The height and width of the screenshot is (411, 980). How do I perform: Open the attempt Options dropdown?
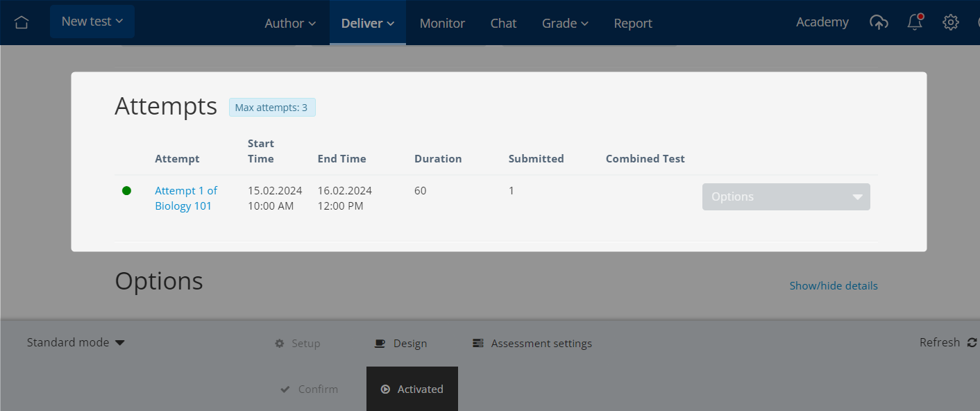[786, 196]
